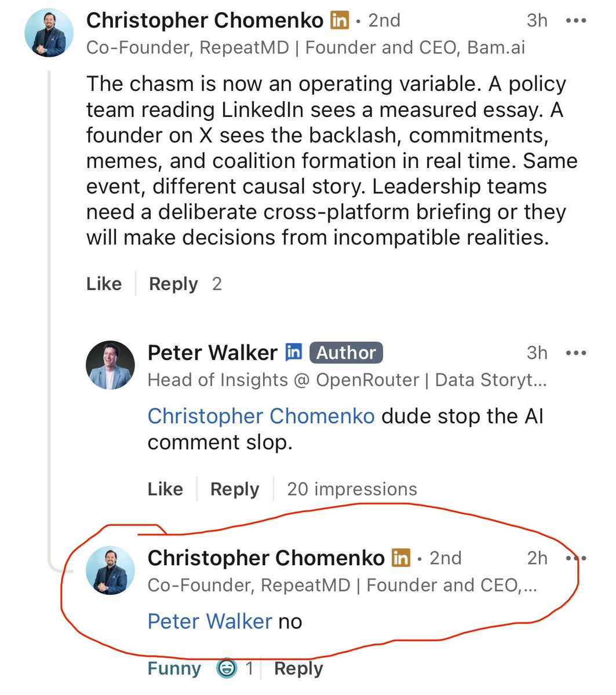This screenshot has height=695, width=616.
Task: View the 20 impressions count
Action: [x=352, y=489]
